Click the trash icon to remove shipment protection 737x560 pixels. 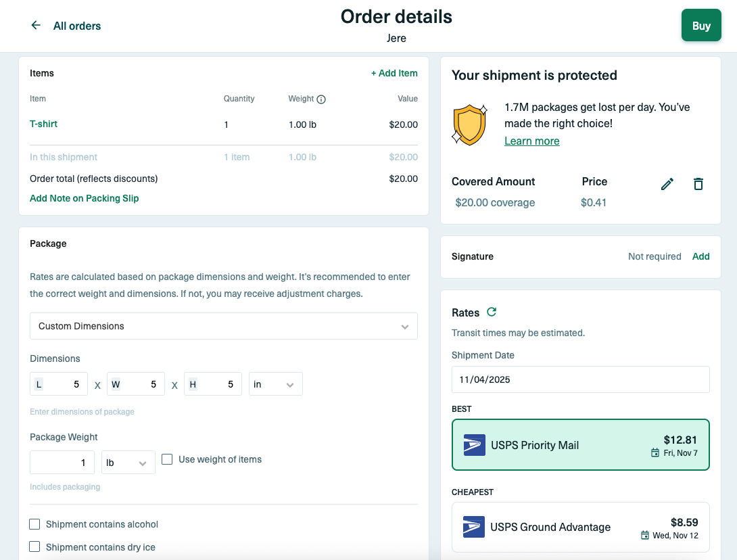click(698, 184)
